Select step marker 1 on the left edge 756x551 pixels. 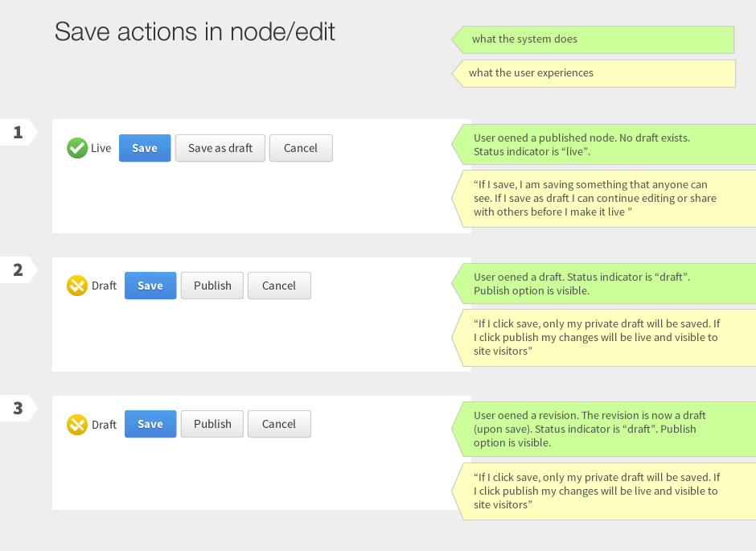(18, 133)
